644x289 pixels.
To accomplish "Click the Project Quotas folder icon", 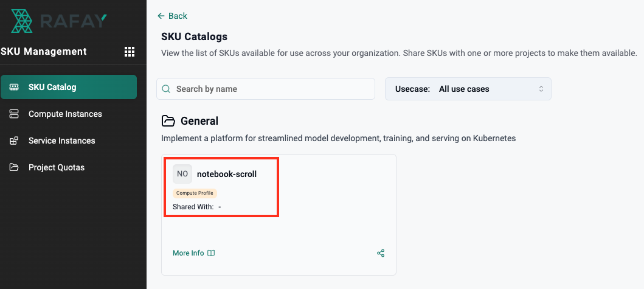I will tap(14, 167).
